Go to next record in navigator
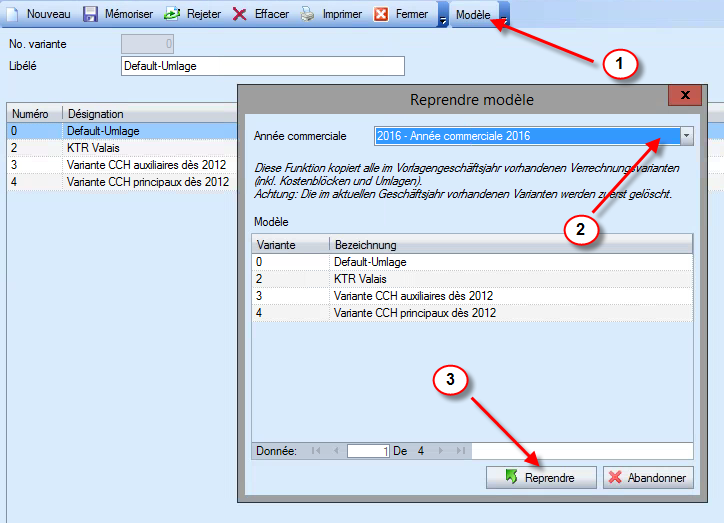 (440, 451)
